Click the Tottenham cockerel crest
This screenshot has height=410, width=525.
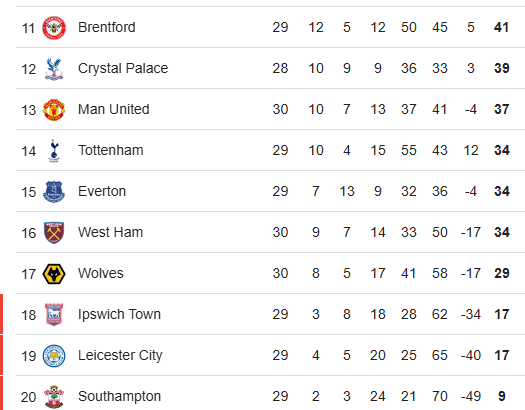coord(54,151)
